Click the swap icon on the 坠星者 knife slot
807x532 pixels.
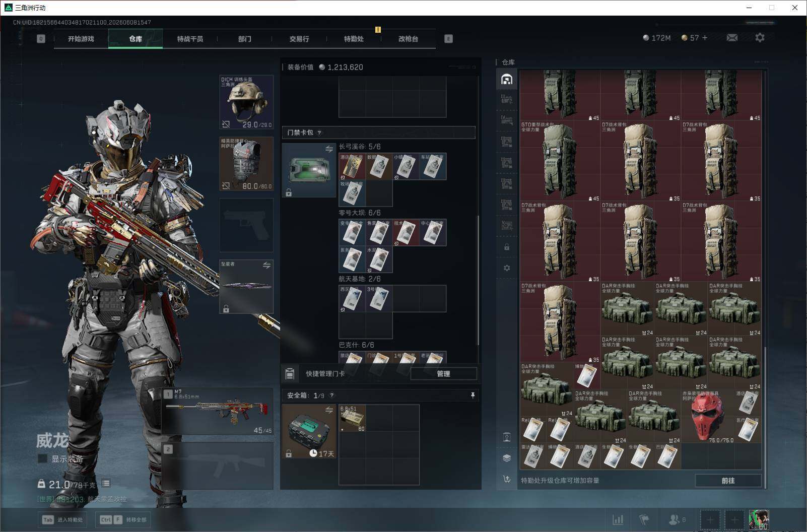point(266,265)
